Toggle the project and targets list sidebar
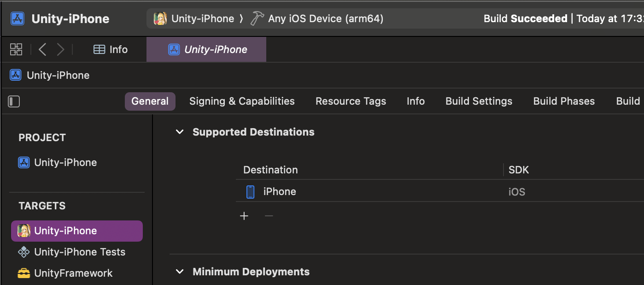Image resolution: width=644 pixels, height=285 pixels. pyautogui.click(x=14, y=101)
